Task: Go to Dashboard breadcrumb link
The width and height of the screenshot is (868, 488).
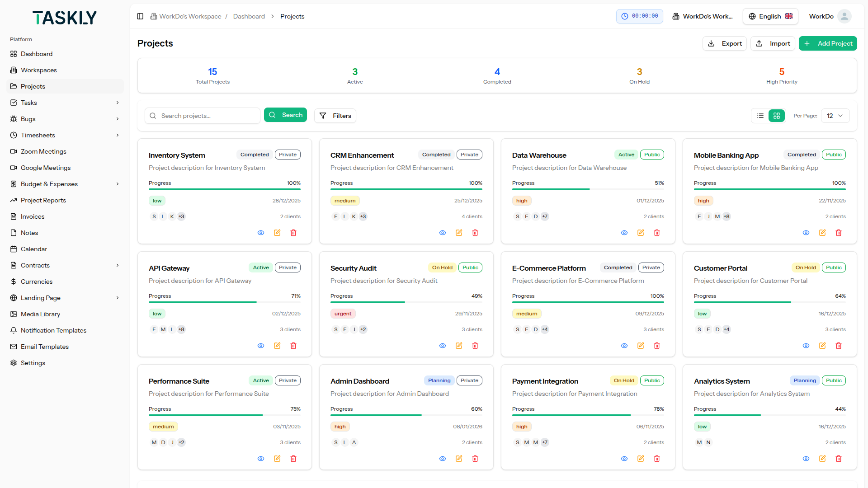Action: [x=249, y=16]
